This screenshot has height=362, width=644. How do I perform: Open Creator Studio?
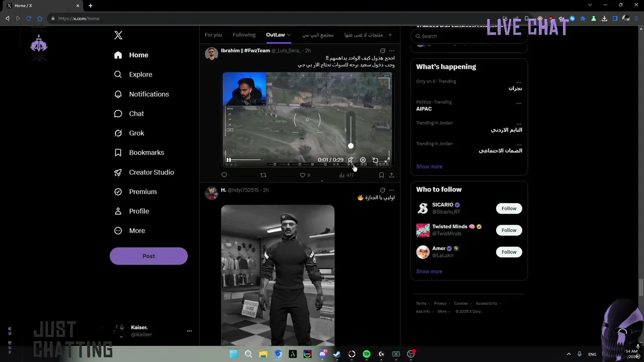click(x=144, y=172)
